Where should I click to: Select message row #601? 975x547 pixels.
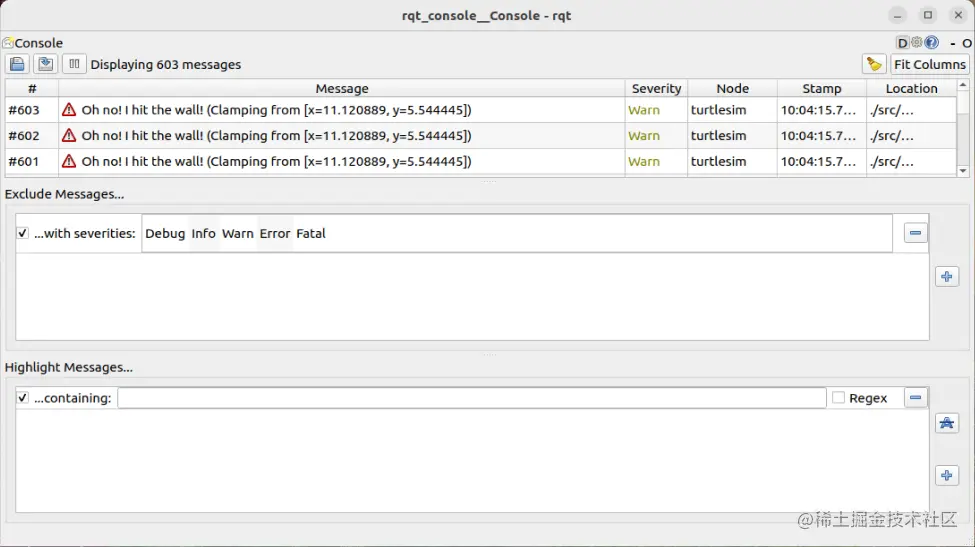pos(481,162)
